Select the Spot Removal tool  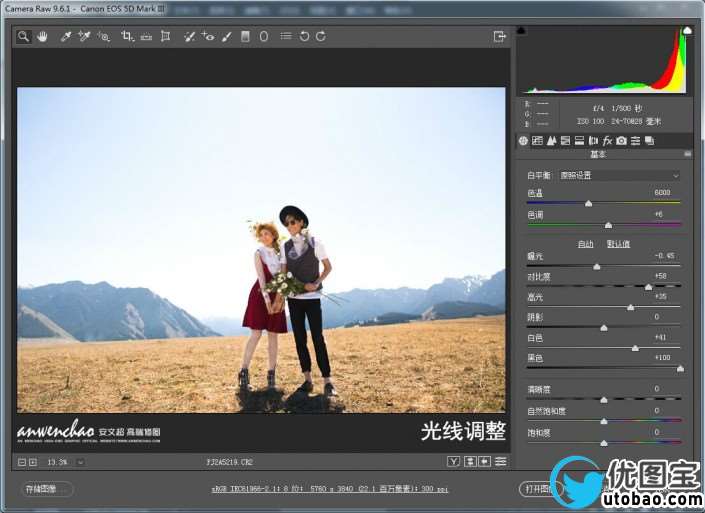point(189,37)
